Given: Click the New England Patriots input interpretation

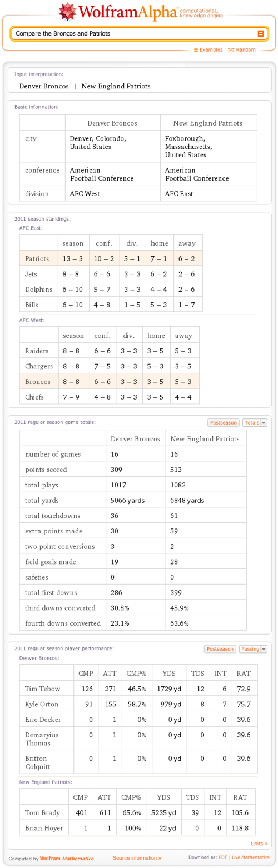Looking at the screenshot, I should pyautogui.click(x=116, y=86).
